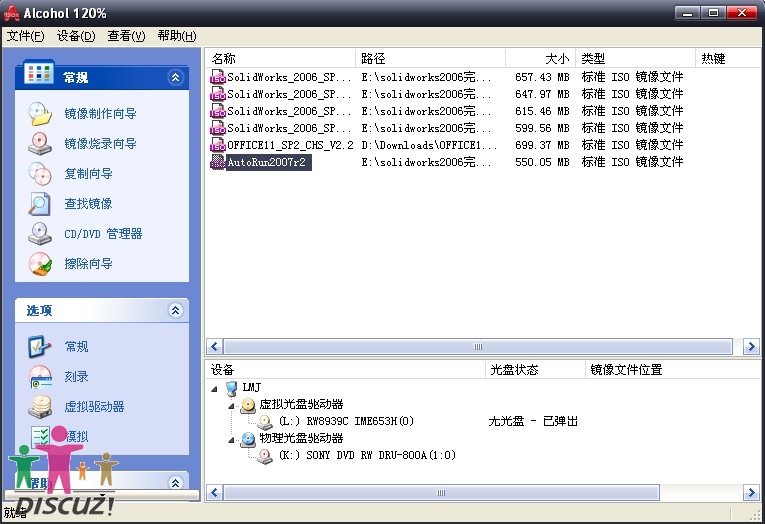Click the (L:) virtual drive icon

[x=265, y=422]
